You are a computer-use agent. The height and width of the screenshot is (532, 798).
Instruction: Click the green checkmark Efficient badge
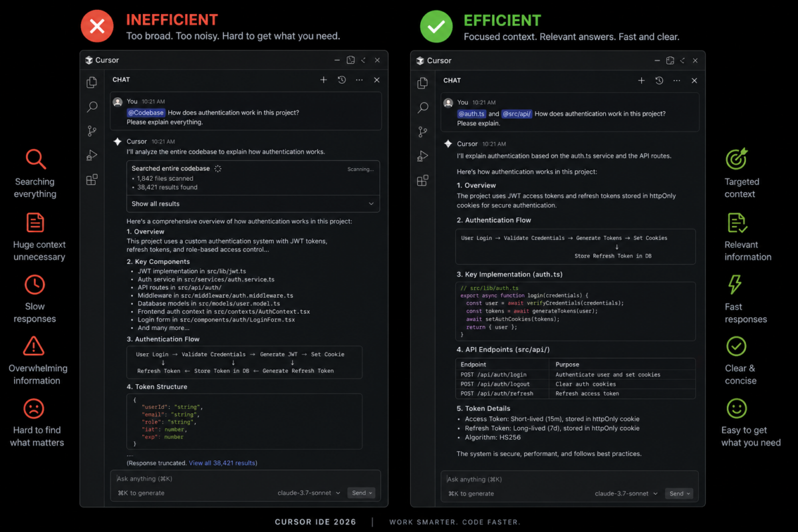pos(436,27)
